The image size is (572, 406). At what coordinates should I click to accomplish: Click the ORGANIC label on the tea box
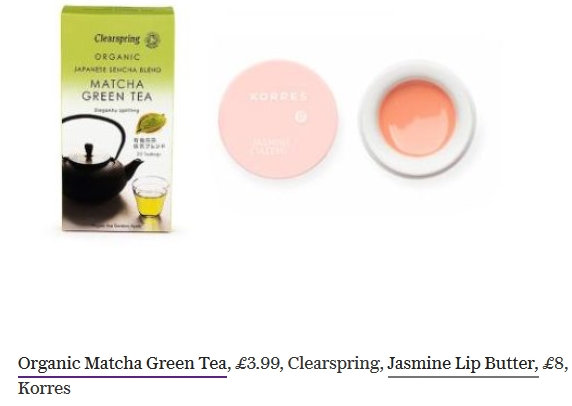(x=117, y=57)
